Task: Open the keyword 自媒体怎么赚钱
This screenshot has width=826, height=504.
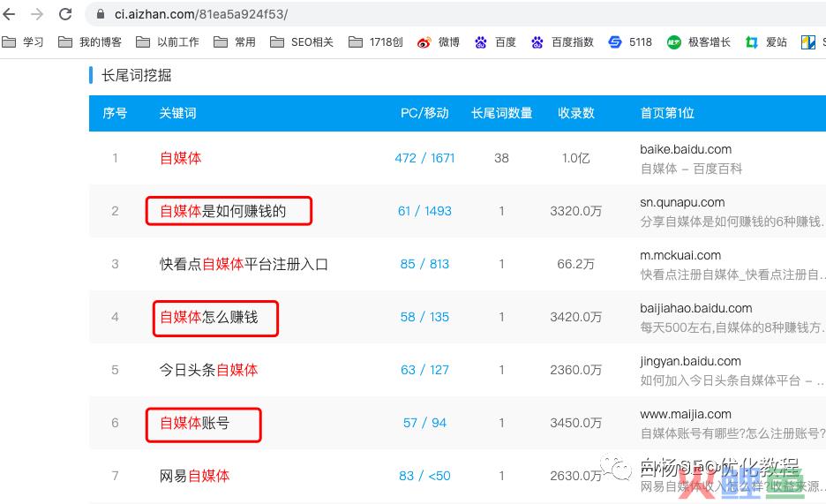Action: click(208, 317)
